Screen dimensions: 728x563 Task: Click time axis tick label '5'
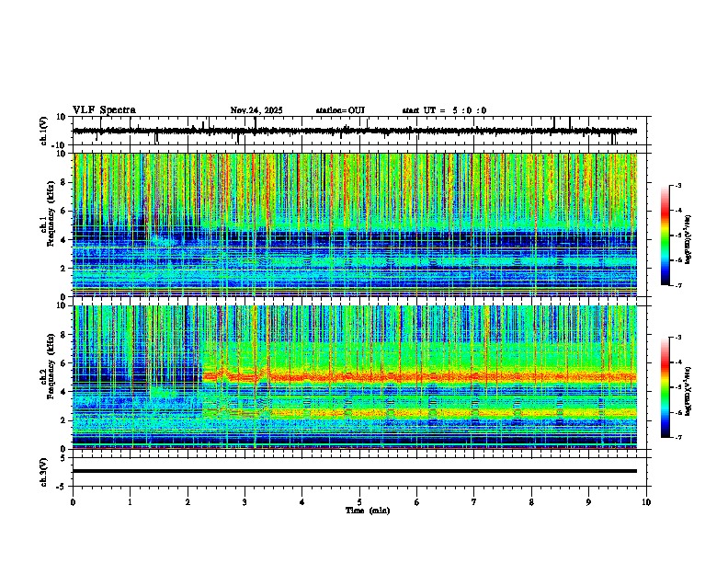coord(359,502)
